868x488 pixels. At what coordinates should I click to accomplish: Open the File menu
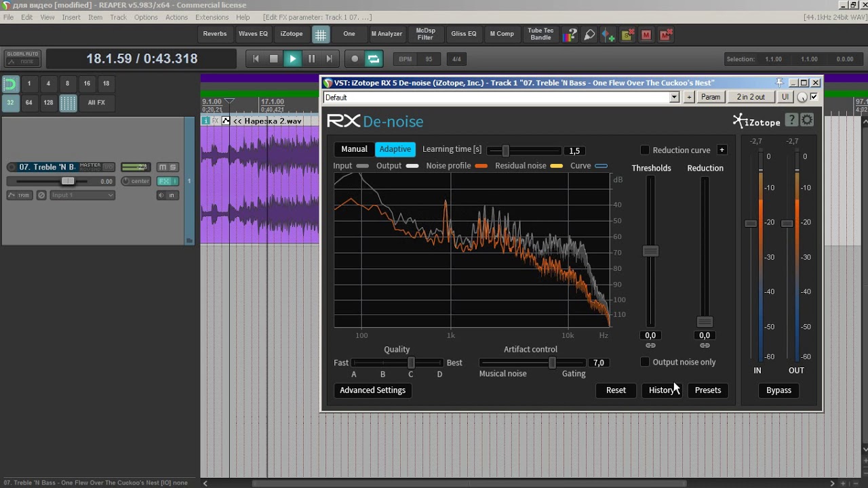click(8, 17)
